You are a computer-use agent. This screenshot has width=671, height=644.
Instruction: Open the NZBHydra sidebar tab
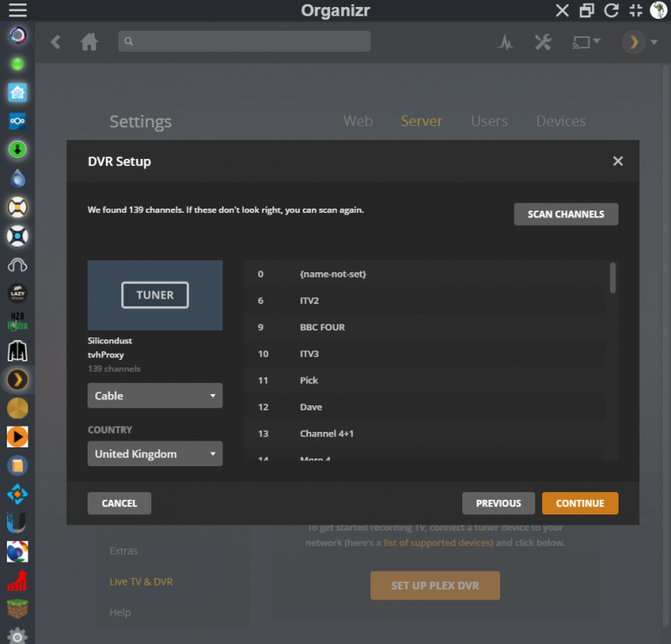17,322
